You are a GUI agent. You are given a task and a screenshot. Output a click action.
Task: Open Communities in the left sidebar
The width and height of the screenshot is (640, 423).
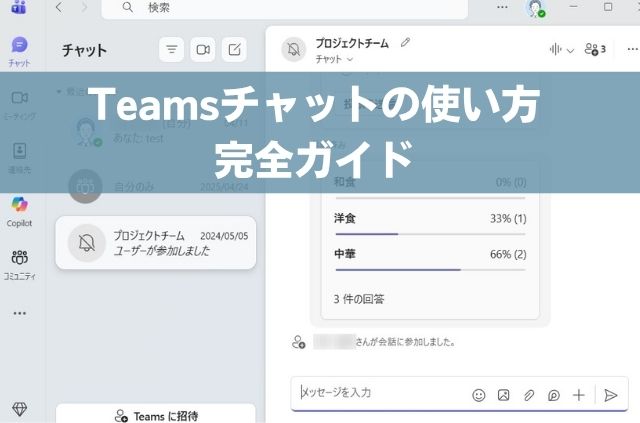coord(19,262)
